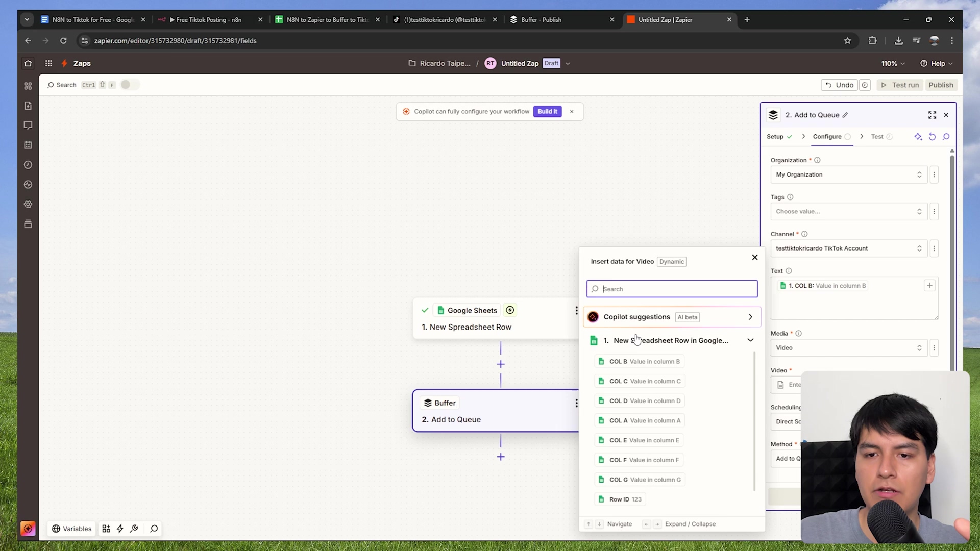Close the Insert data for Video popup
The image size is (980, 551).
tap(755, 257)
